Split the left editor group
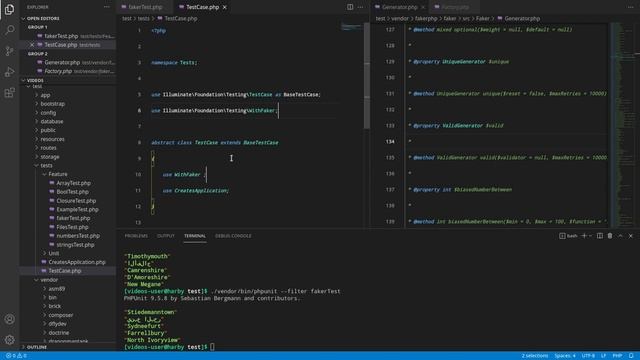This screenshot has width=640, height=360. point(350,7)
